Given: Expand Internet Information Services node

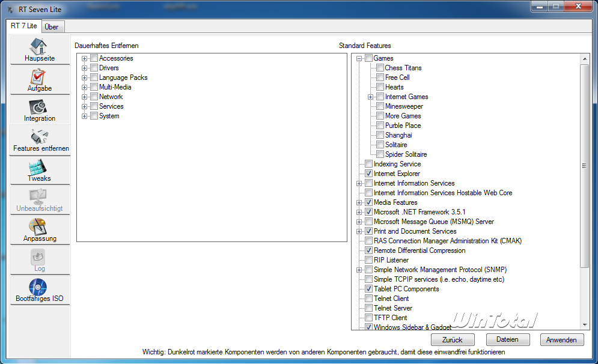Looking at the screenshot, I should coord(359,183).
